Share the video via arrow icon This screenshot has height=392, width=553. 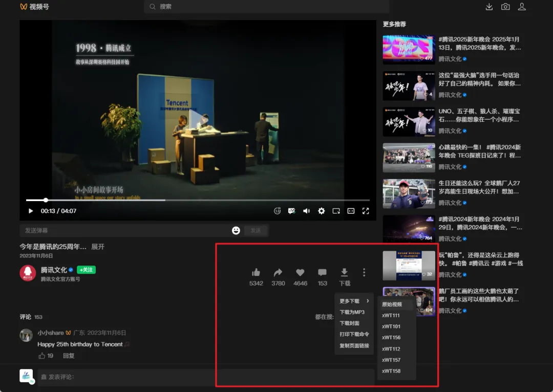tap(278, 272)
